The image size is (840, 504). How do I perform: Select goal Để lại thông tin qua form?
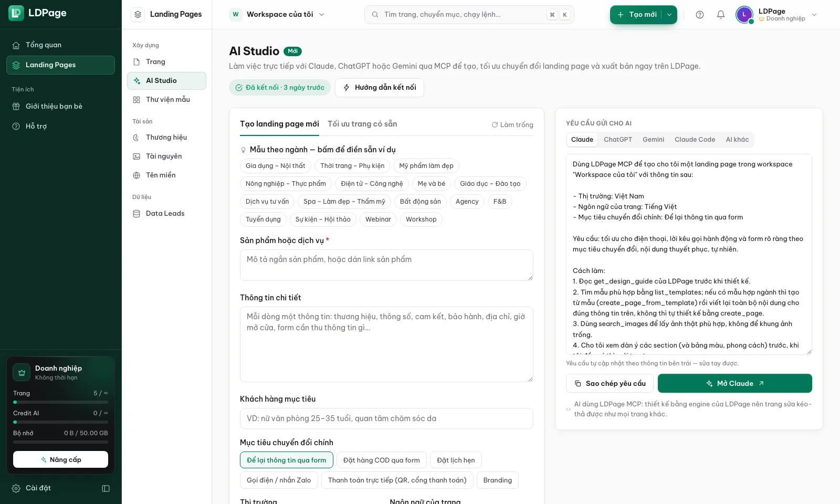287,460
